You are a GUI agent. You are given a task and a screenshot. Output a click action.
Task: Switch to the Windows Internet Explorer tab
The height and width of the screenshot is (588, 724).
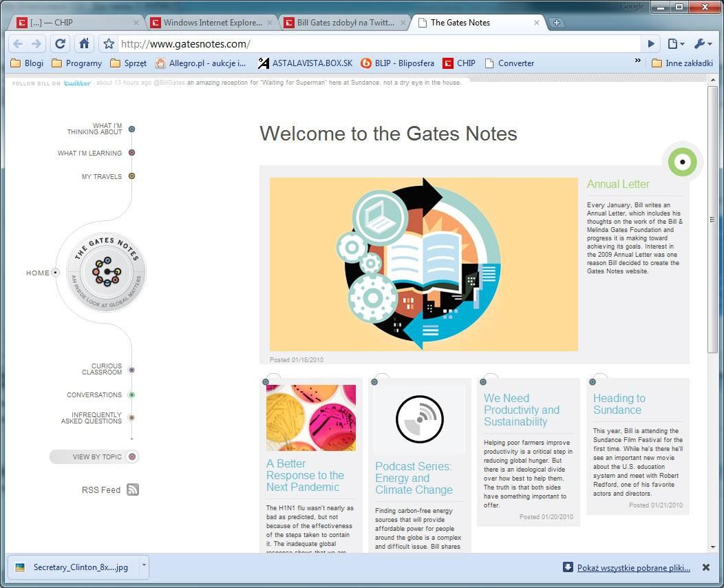pos(211,23)
